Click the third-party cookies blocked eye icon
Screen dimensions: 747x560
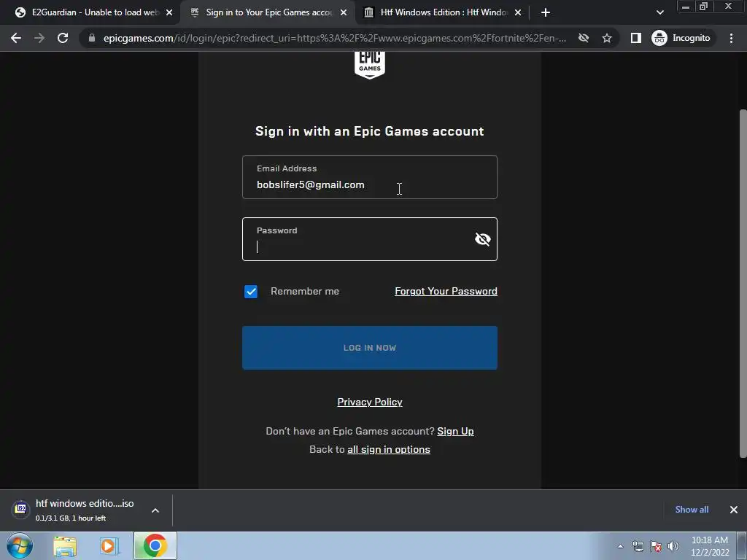(x=583, y=38)
